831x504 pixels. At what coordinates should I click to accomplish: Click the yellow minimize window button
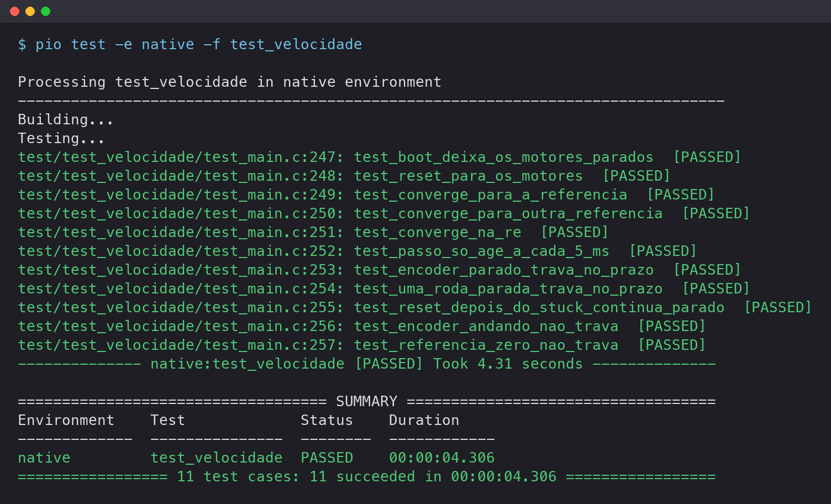point(30,11)
